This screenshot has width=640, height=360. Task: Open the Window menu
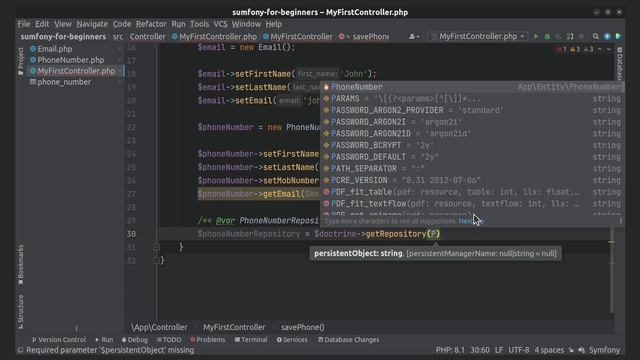pos(247,24)
